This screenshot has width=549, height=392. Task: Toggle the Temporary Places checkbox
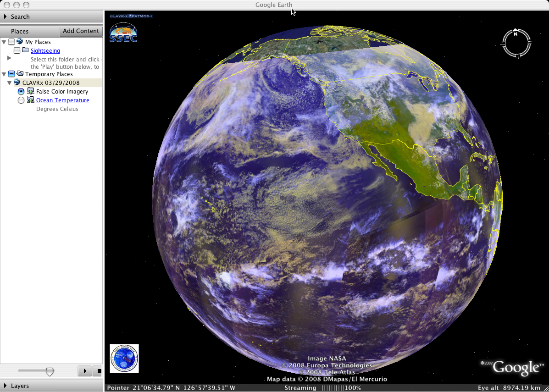point(11,74)
